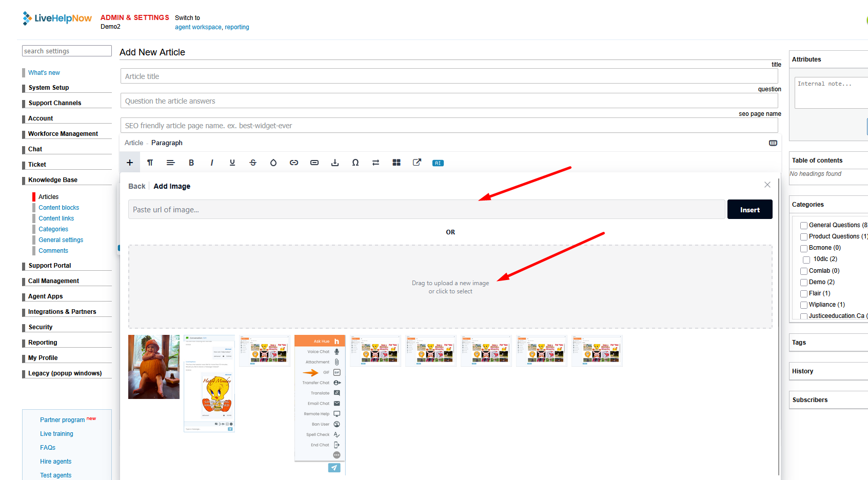Open the text alignment options icon

[x=171, y=163]
